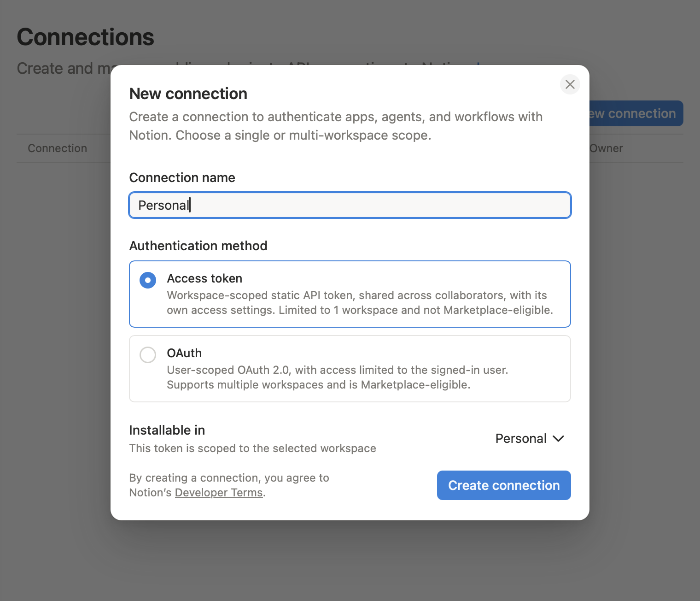Screen dimensions: 700x601
Task: Click the chevron next to Personal
Action: (558, 438)
